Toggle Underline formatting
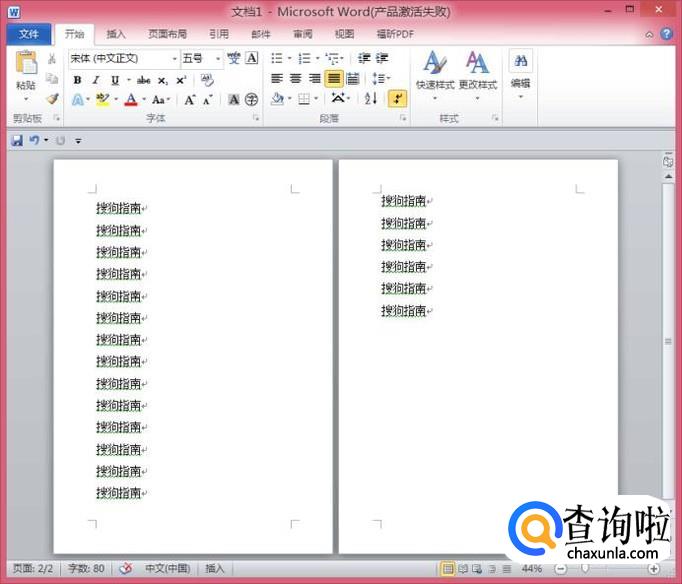The image size is (682, 584). 115,80
